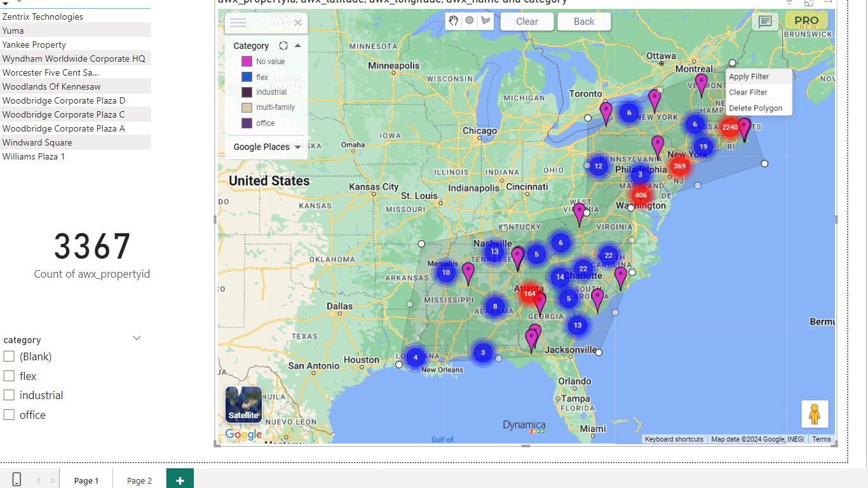Open the legend hamburger menu
Viewport: 868px width, 488px height.
[x=238, y=23]
